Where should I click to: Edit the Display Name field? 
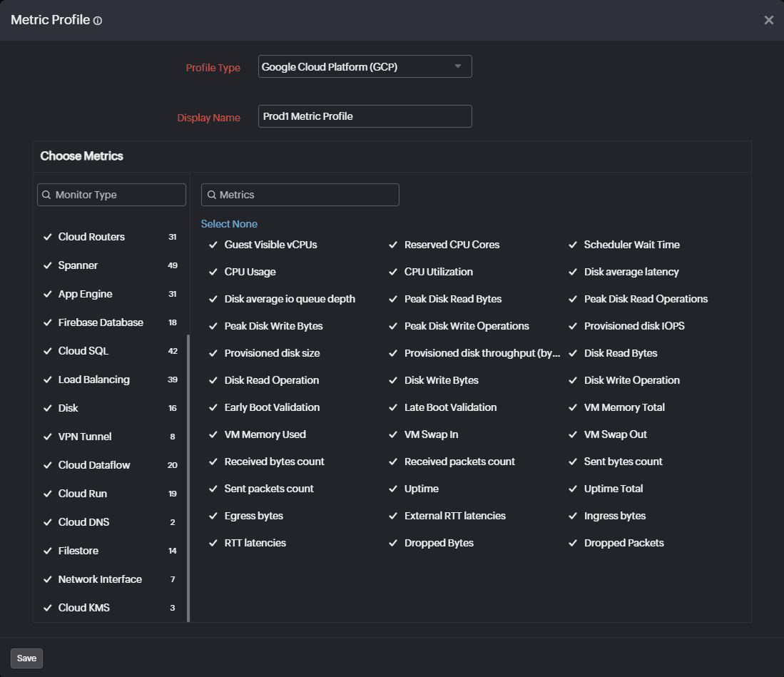click(365, 116)
